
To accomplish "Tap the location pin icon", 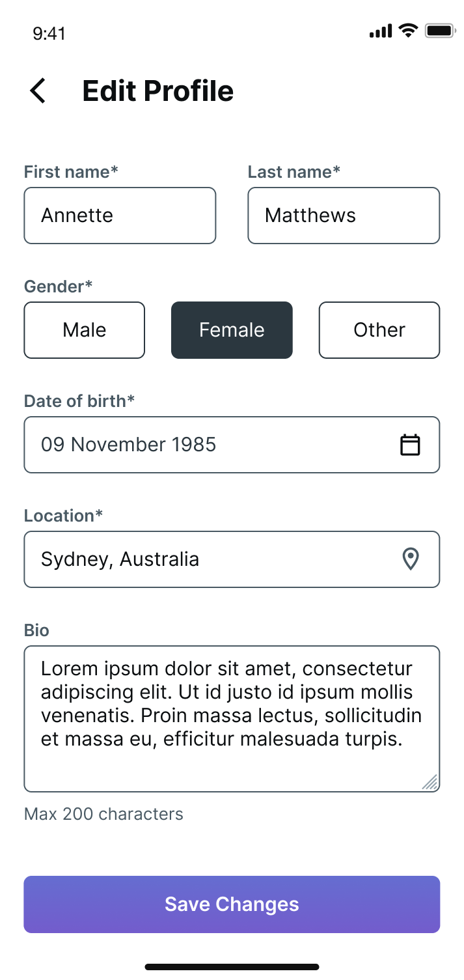I will 410,559.
